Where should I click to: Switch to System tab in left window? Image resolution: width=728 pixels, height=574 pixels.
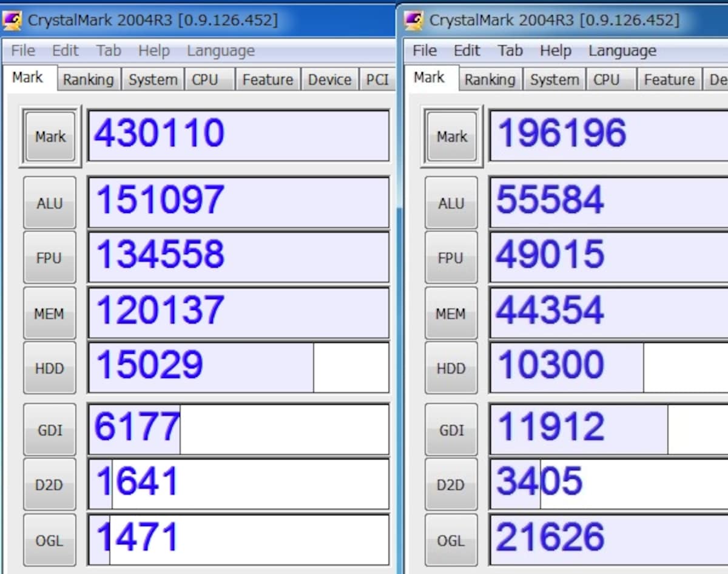(153, 79)
